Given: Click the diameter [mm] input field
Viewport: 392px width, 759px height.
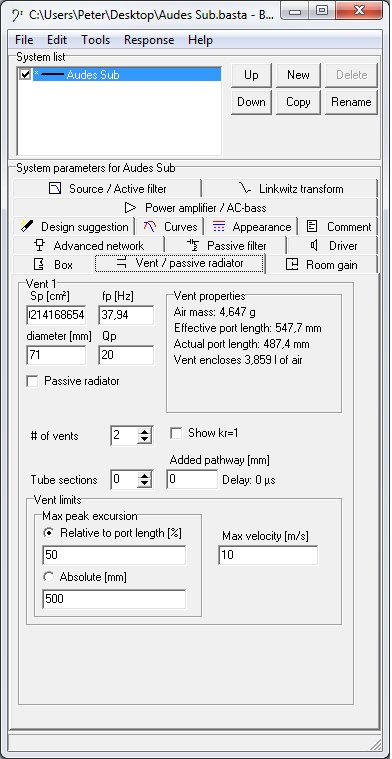Looking at the screenshot, I should pos(56,355).
